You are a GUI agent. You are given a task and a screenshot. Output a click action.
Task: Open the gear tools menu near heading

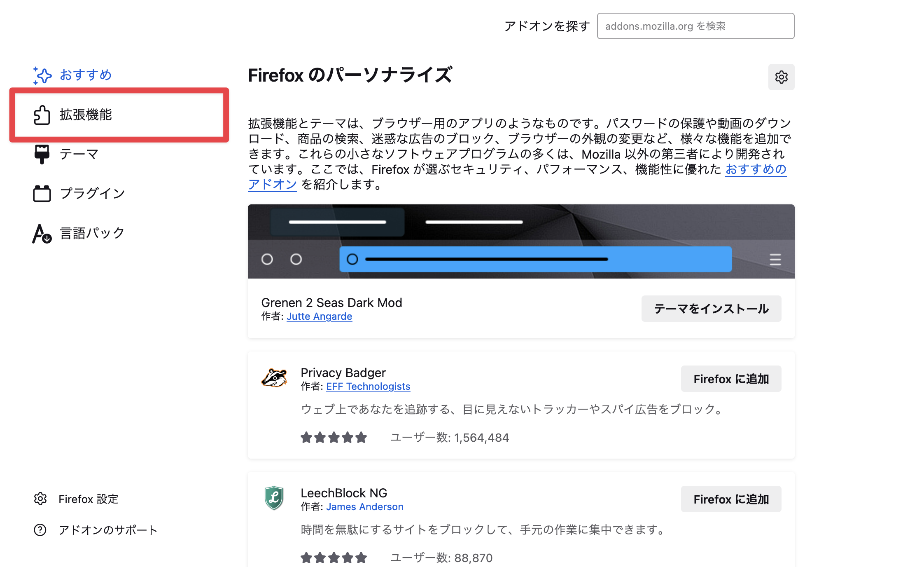781,77
